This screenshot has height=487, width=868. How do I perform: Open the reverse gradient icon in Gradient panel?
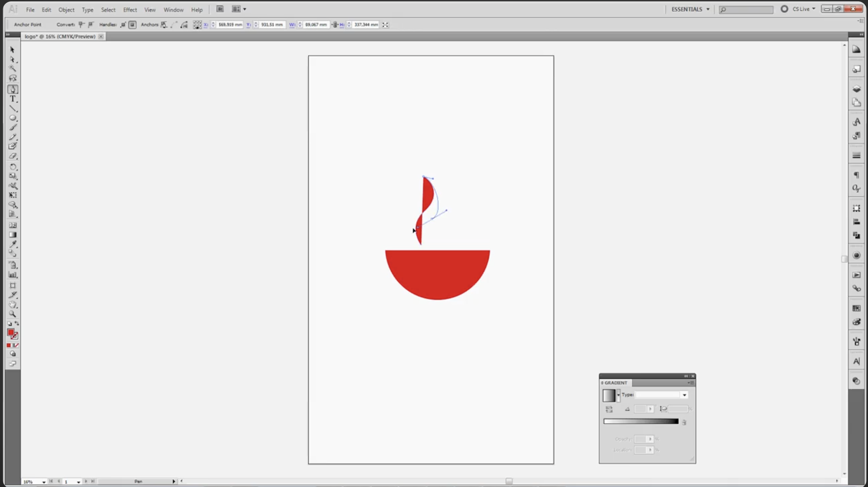point(609,409)
